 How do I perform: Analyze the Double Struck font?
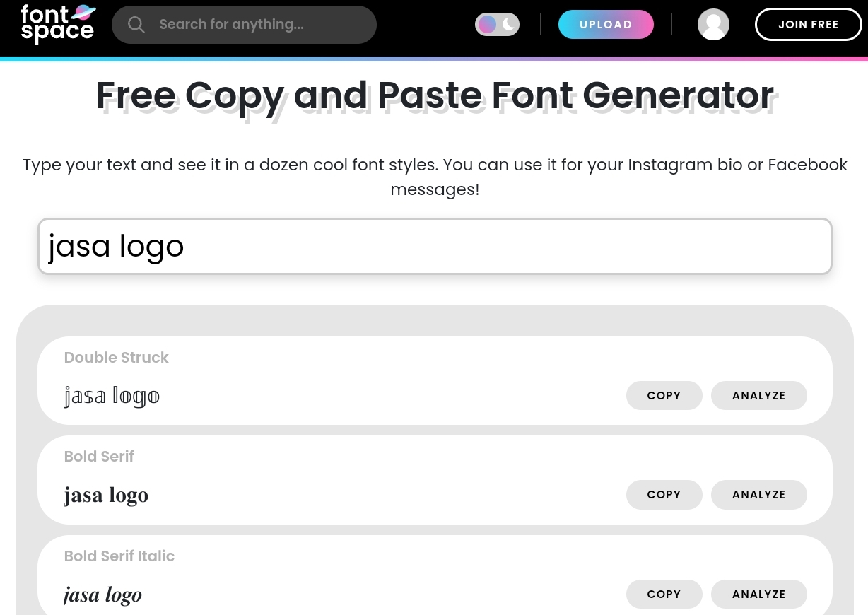[x=758, y=395]
